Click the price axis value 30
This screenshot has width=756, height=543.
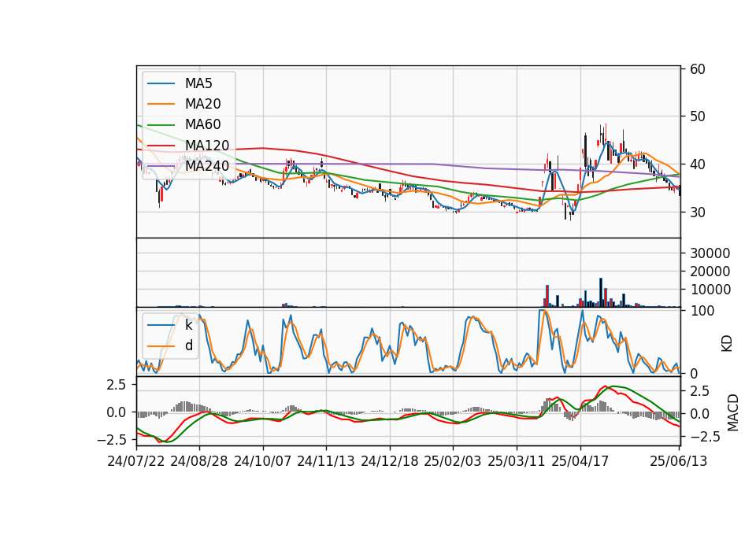[x=698, y=212]
